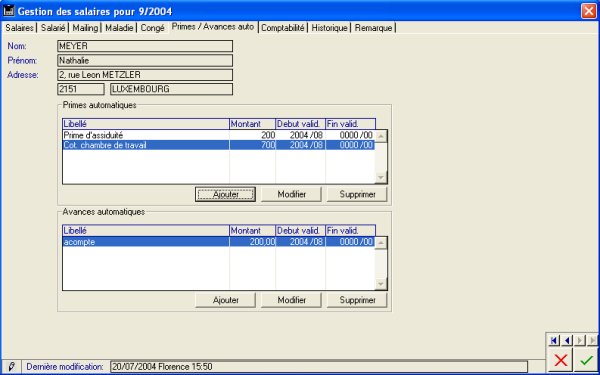Click the 200,00 amount for acompte

[x=262, y=242]
